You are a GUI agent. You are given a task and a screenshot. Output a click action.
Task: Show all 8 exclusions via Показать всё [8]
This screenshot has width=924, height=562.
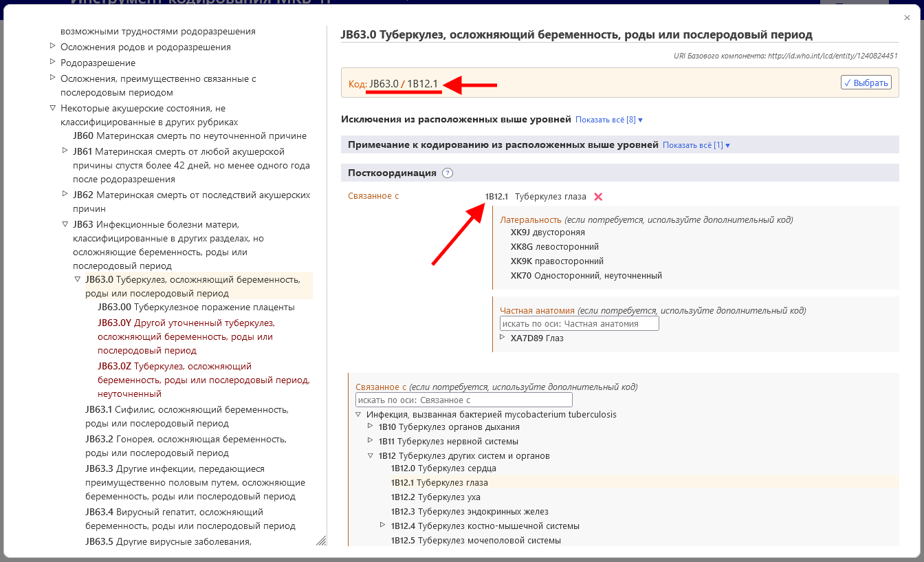pyautogui.click(x=608, y=120)
